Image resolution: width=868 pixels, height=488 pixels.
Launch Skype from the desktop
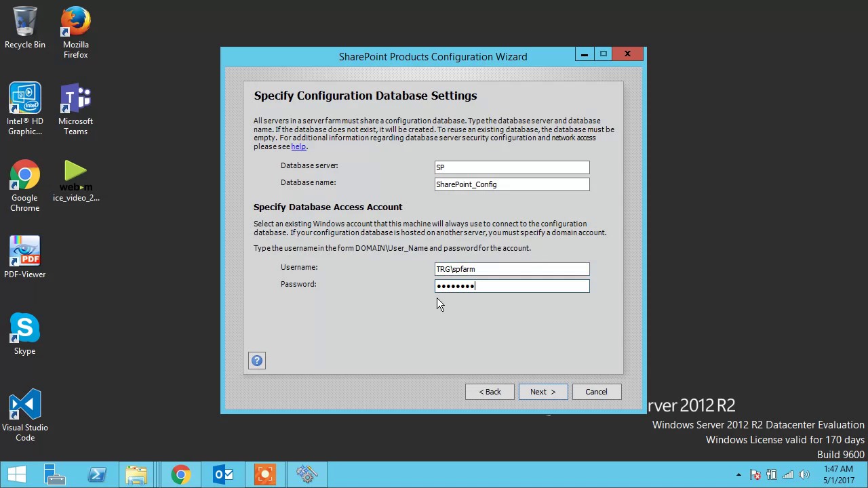[25, 334]
